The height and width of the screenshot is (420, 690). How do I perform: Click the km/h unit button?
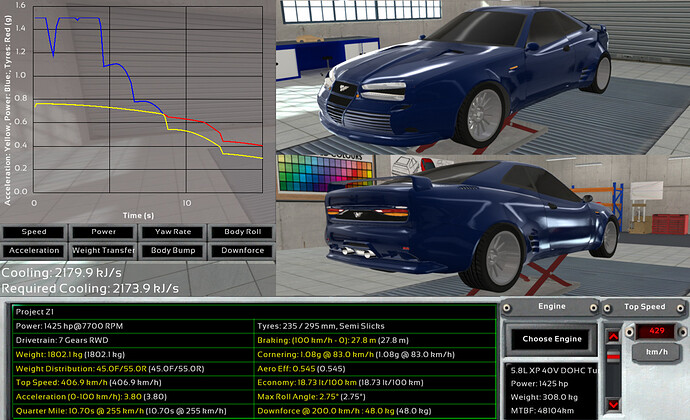(657, 352)
